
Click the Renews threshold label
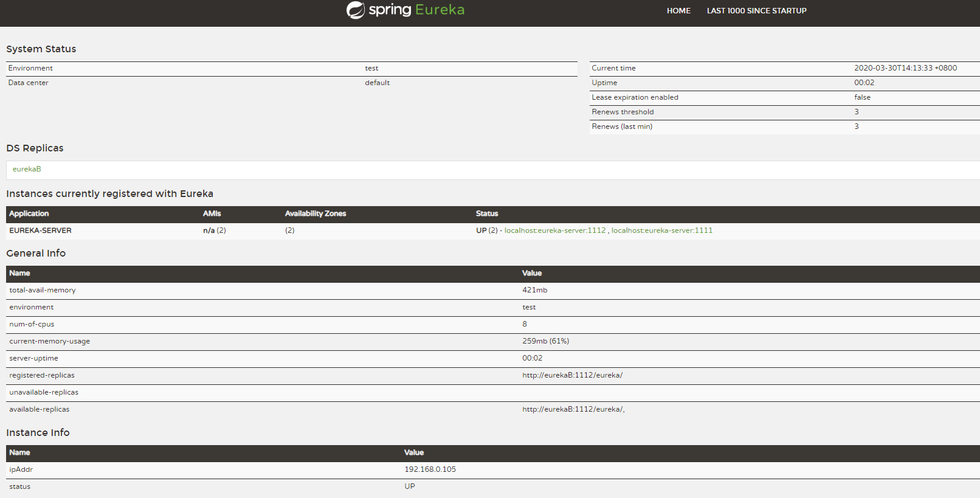(623, 112)
